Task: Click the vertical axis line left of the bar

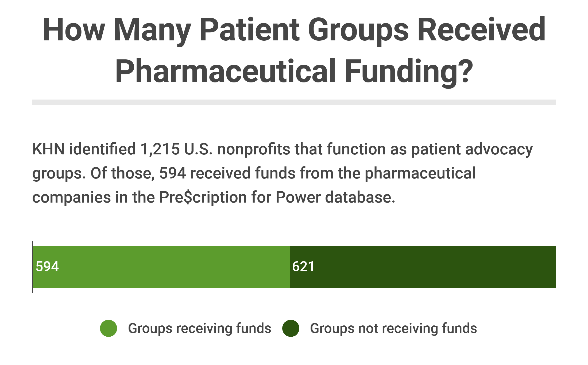Action: [33, 267]
